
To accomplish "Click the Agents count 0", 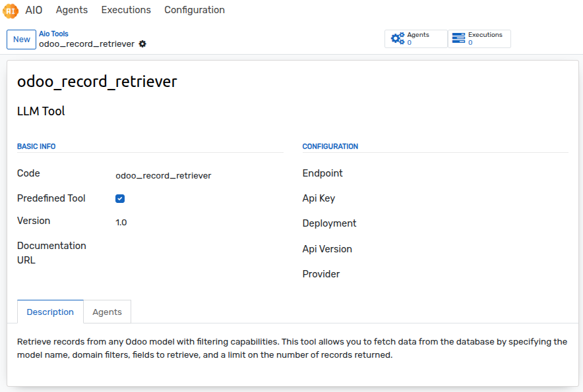I will (x=410, y=43).
